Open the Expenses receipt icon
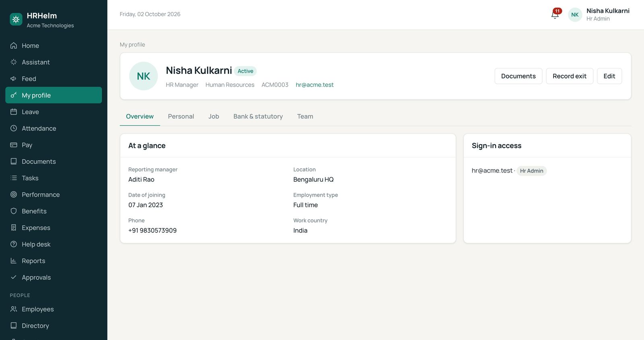644x340 pixels. click(x=14, y=228)
